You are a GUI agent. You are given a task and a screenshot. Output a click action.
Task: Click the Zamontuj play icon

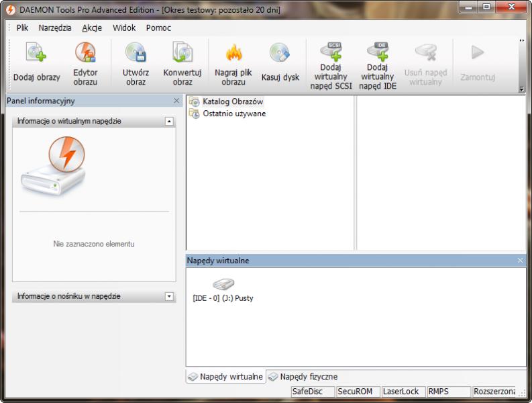tap(478, 52)
